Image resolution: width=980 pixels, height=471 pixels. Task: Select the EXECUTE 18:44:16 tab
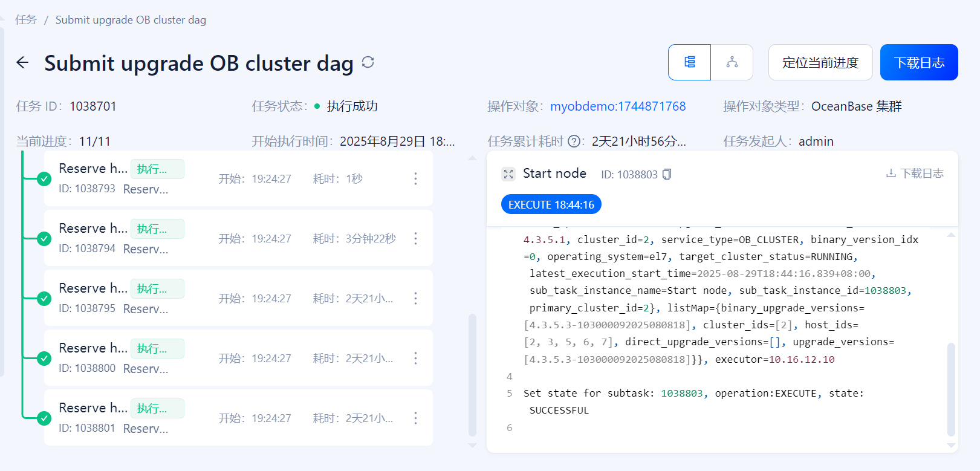point(551,205)
